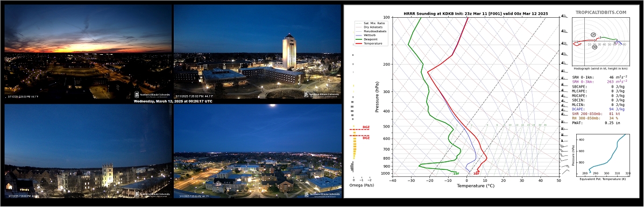Open the castle-style building webcam view
Image resolution: width=644 pixels, height=207 pixels.
[x=88, y=151]
